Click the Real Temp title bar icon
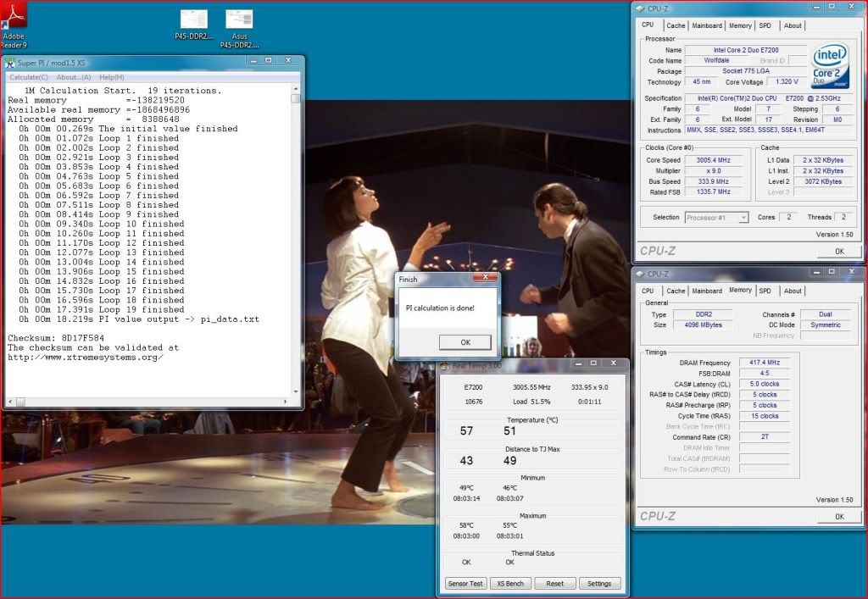The image size is (868, 599). [444, 366]
